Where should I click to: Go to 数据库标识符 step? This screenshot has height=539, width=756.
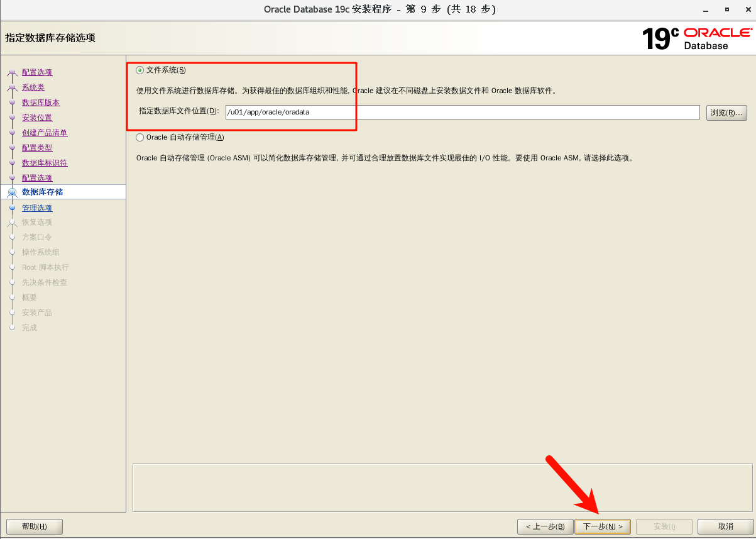click(45, 163)
